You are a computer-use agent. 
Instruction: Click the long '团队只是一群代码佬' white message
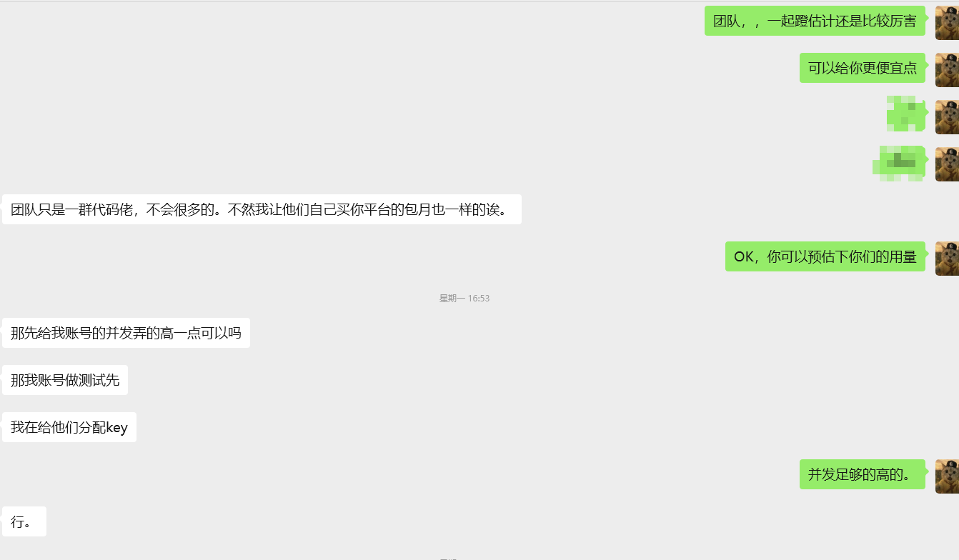(x=262, y=209)
